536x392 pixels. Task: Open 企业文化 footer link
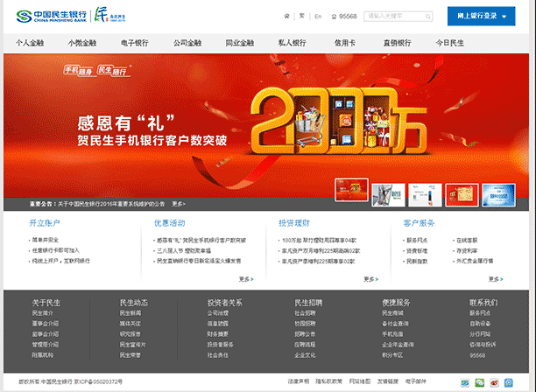click(305, 355)
